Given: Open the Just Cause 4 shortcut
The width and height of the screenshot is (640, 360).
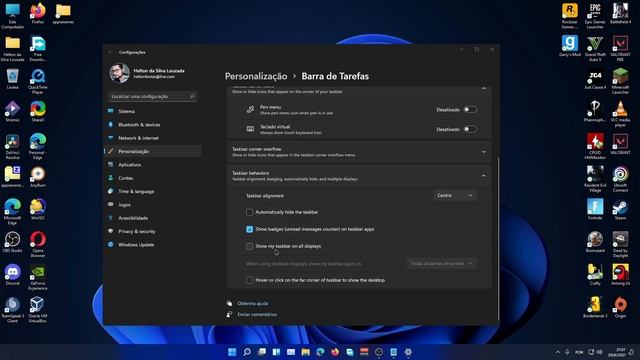Looking at the screenshot, I should 595,79.
